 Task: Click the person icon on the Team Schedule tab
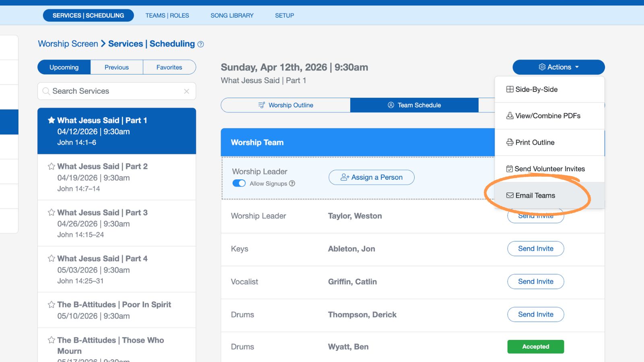click(x=390, y=105)
